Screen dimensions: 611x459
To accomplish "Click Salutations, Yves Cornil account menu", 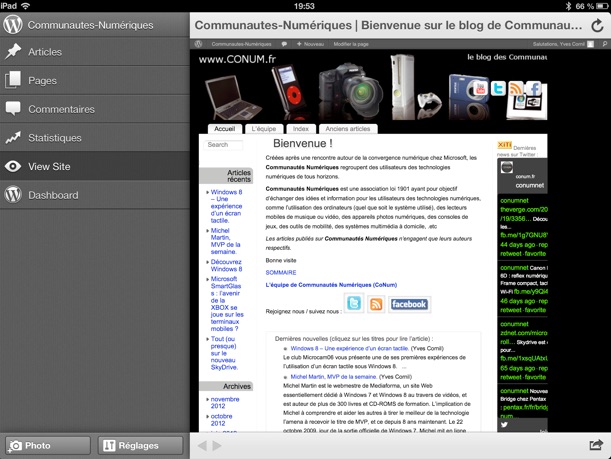I will click(x=563, y=44).
